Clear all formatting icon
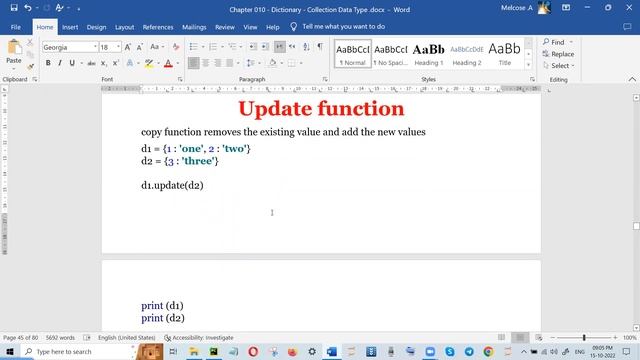The image size is (640, 360). [x=176, y=47]
